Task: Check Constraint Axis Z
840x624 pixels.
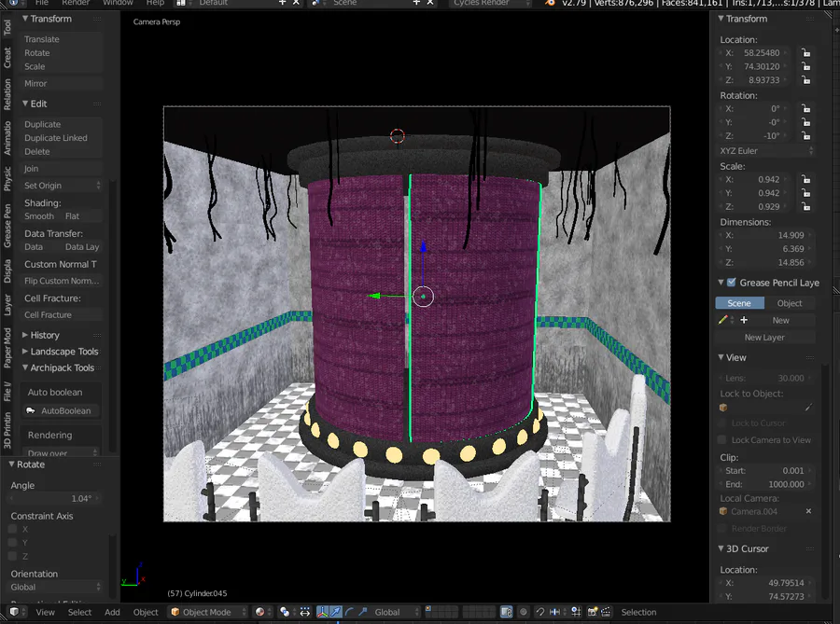Action: pos(13,556)
